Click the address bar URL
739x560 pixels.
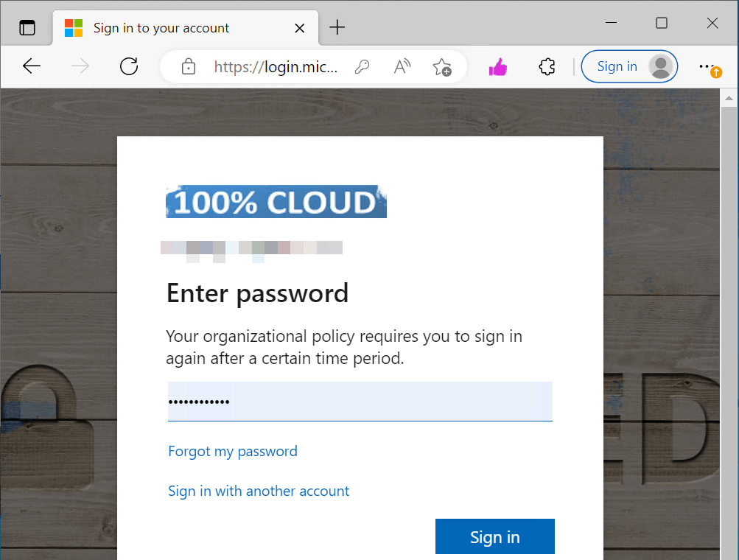276,67
